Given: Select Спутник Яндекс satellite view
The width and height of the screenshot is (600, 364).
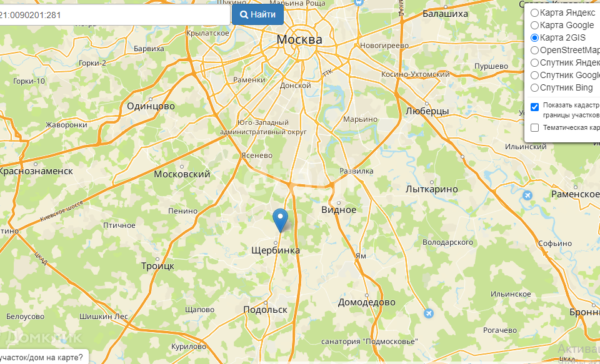Looking at the screenshot, I should (x=534, y=62).
